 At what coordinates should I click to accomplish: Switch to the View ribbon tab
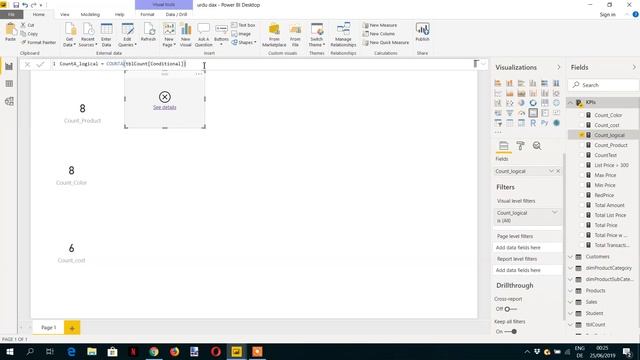pyautogui.click(x=64, y=14)
